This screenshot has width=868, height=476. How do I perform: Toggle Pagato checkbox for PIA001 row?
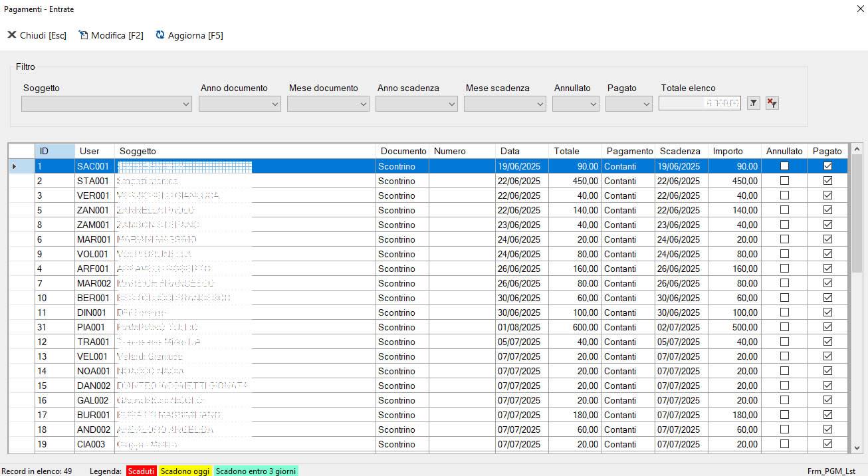827,327
